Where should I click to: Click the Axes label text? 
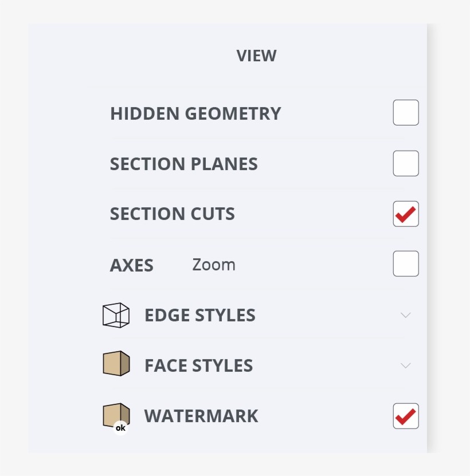coord(132,265)
